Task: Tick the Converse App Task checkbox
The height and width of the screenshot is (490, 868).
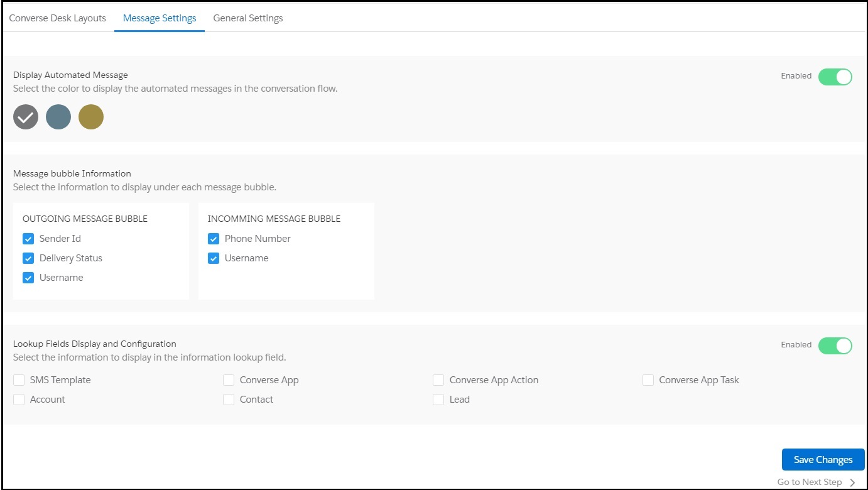Action: click(648, 380)
